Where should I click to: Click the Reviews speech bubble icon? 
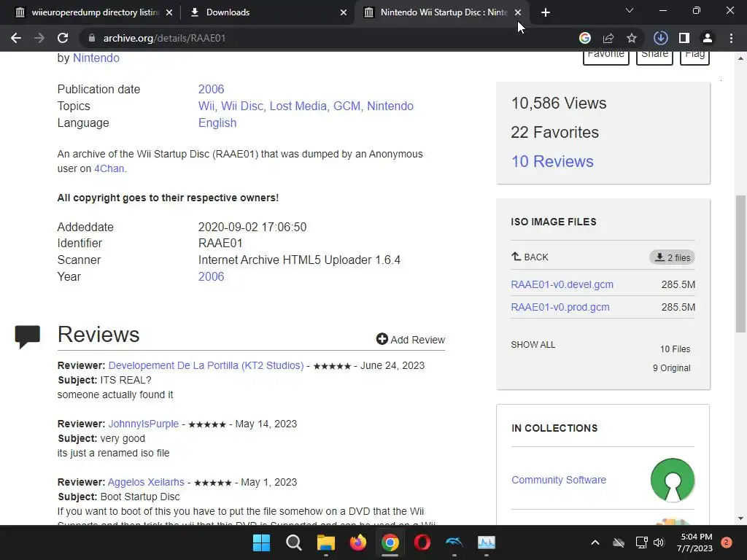pyautogui.click(x=27, y=337)
